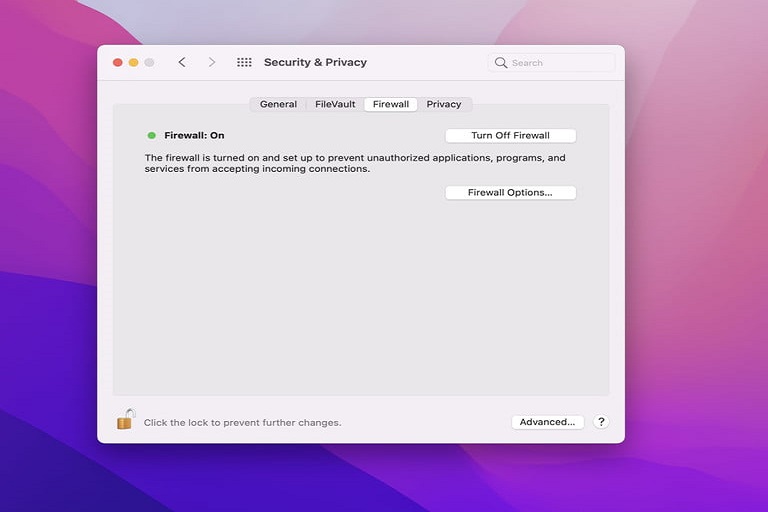
Task: Go forward using the right chevron
Action: (211, 62)
